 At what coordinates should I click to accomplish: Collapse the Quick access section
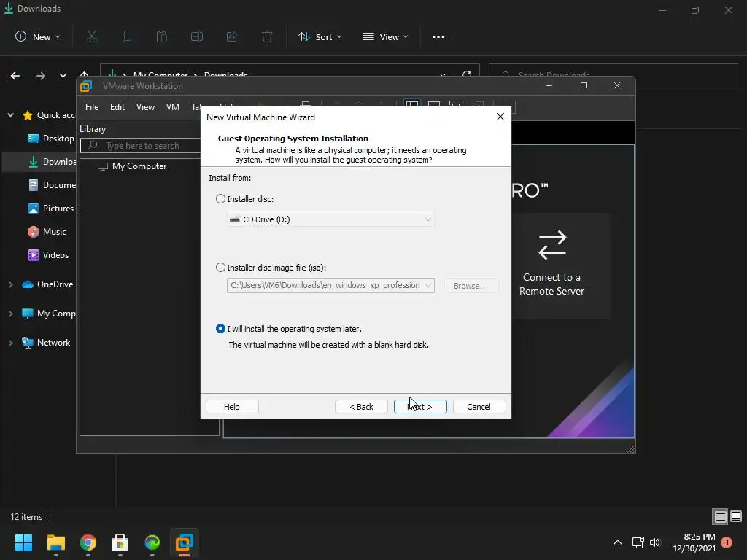10,115
